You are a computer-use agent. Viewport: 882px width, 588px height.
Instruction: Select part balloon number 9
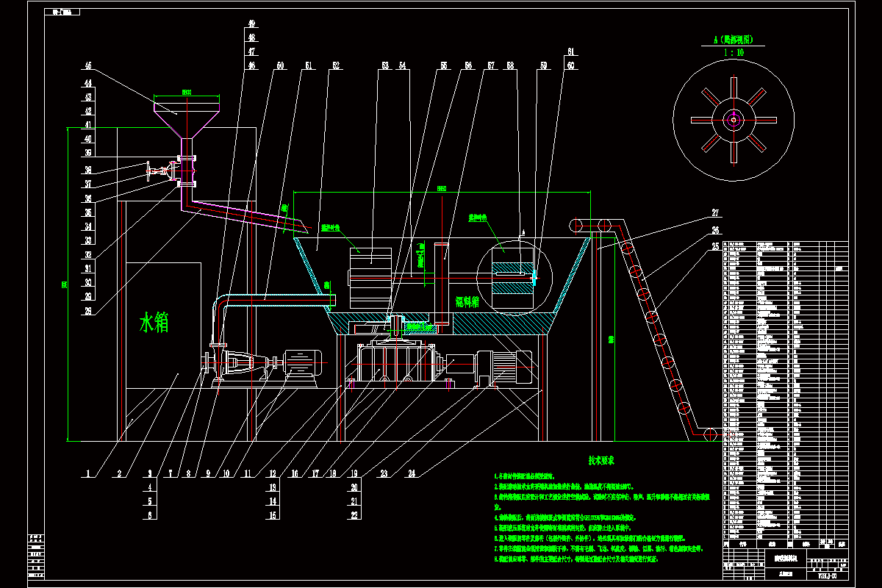tap(207, 474)
